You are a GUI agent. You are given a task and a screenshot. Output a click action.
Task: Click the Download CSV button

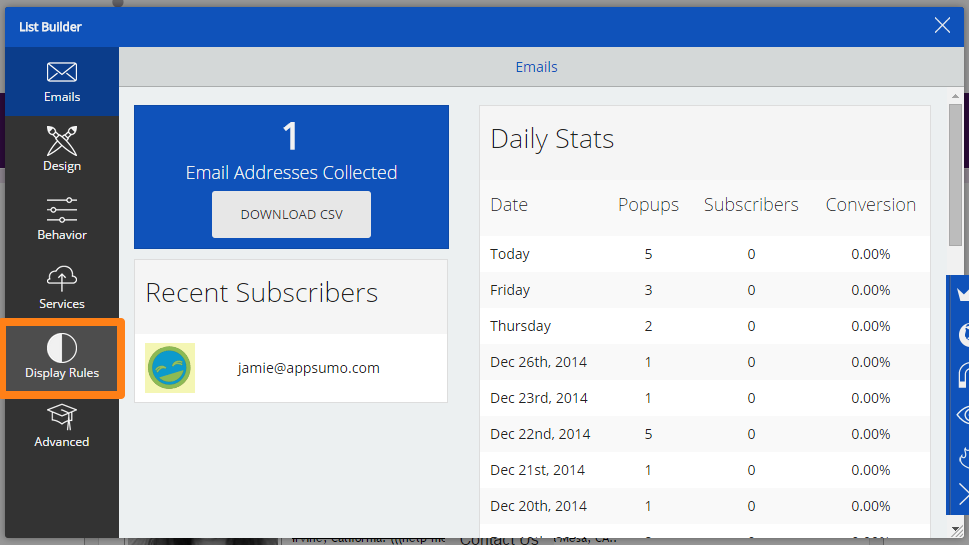click(x=291, y=215)
